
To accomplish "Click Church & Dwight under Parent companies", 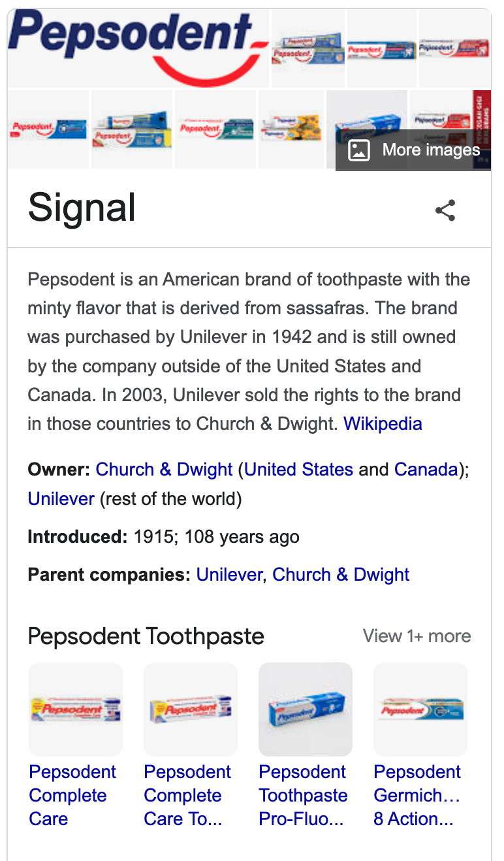I will coord(341,575).
